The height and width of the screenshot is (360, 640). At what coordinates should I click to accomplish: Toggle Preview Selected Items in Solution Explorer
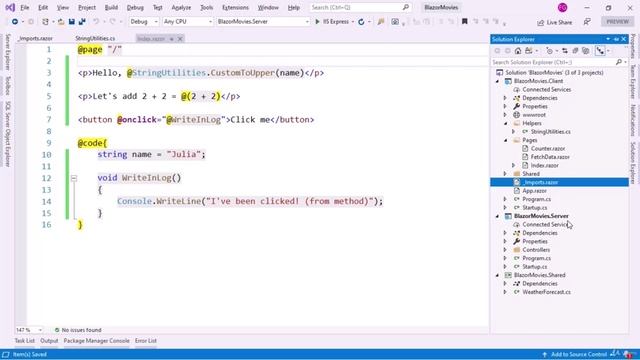[x=600, y=51]
